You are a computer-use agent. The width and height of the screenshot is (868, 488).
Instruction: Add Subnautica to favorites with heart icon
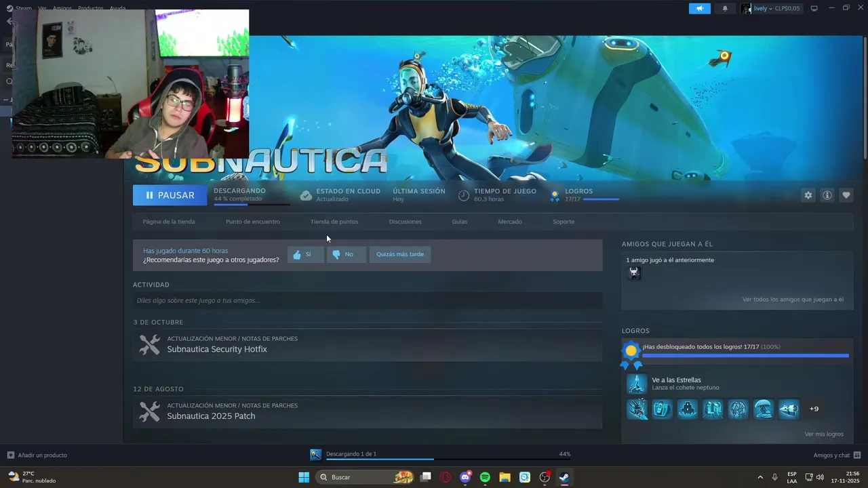pos(846,195)
